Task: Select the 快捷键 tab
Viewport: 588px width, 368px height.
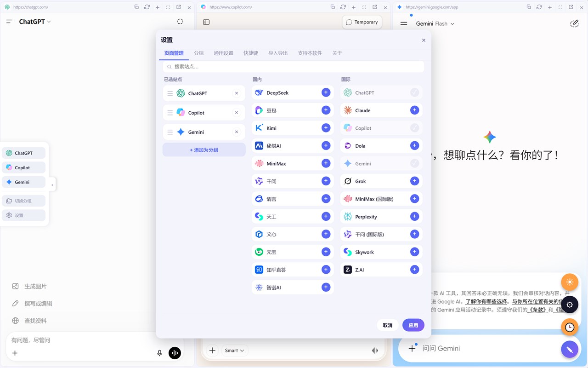Action: click(251, 53)
